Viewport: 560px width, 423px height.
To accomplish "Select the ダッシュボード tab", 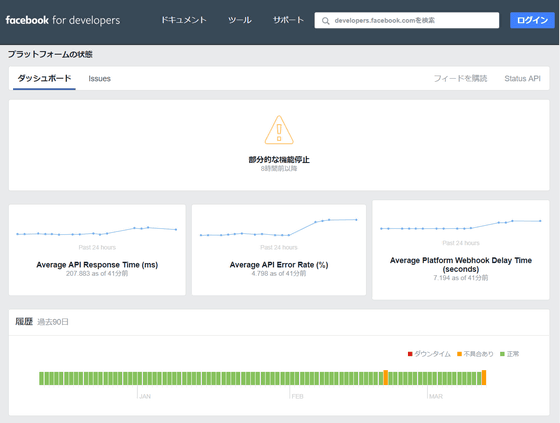I will (x=44, y=78).
